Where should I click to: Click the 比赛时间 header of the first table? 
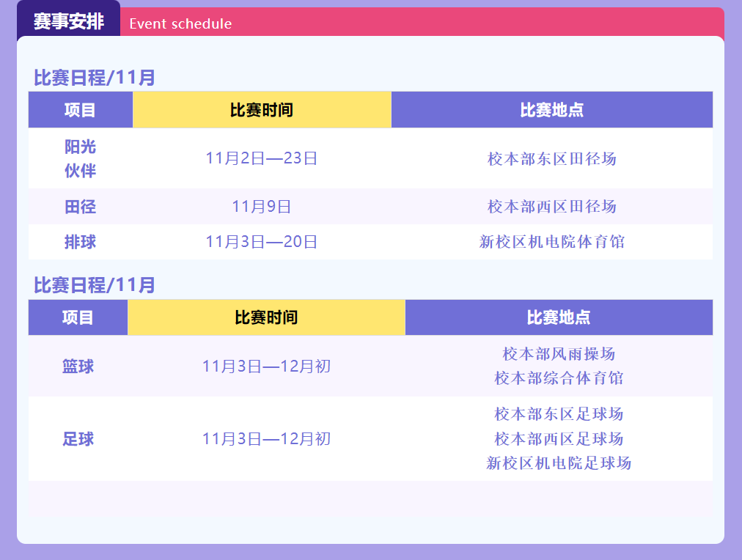(x=262, y=110)
